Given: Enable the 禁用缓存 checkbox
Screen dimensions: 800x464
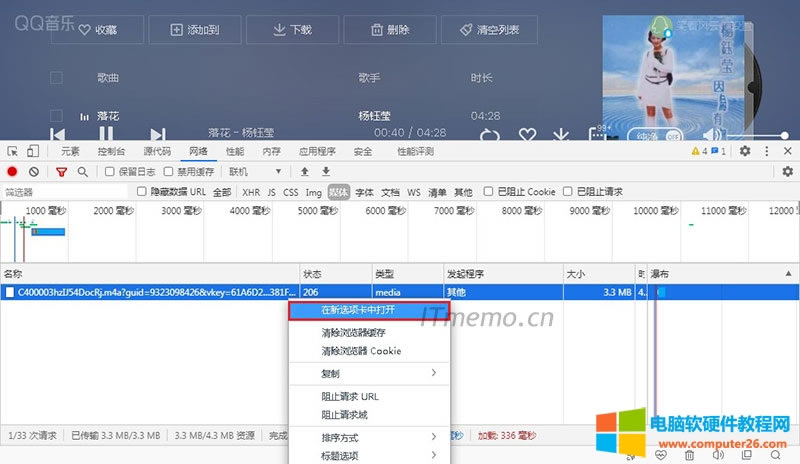Looking at the screenshot, I should 168,172.
